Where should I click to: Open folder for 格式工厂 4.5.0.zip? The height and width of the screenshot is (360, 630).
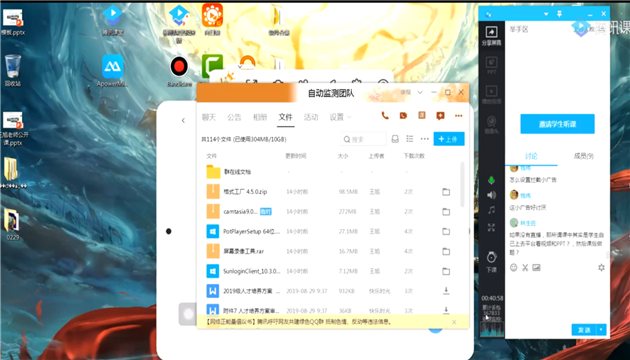pyautogui.click(x=446, y=192)
